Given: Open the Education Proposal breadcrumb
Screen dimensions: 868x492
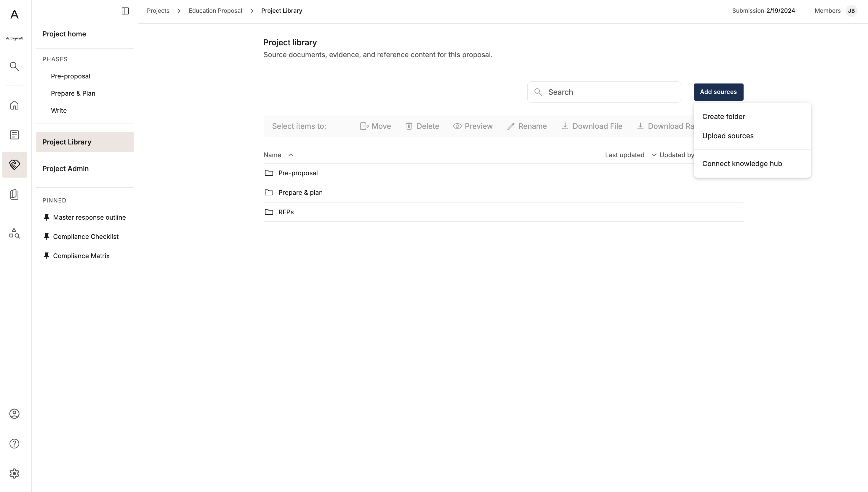Looking at the screenshot, I should tap(215, 11).
